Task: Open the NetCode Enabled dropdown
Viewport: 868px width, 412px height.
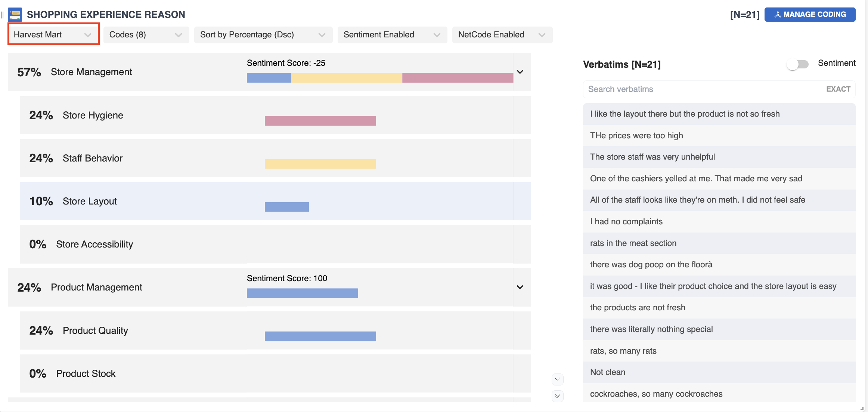Action: click(x=502, y=35)
